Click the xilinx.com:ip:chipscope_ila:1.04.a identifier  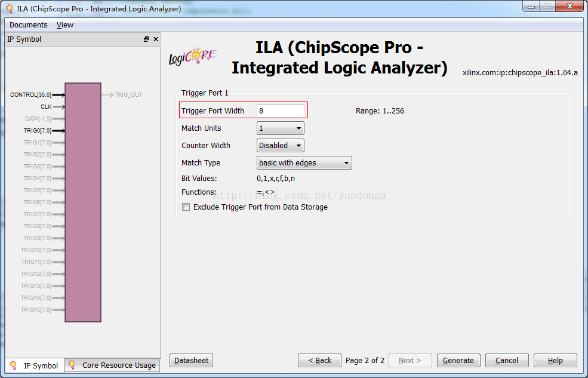pos(520,73)
